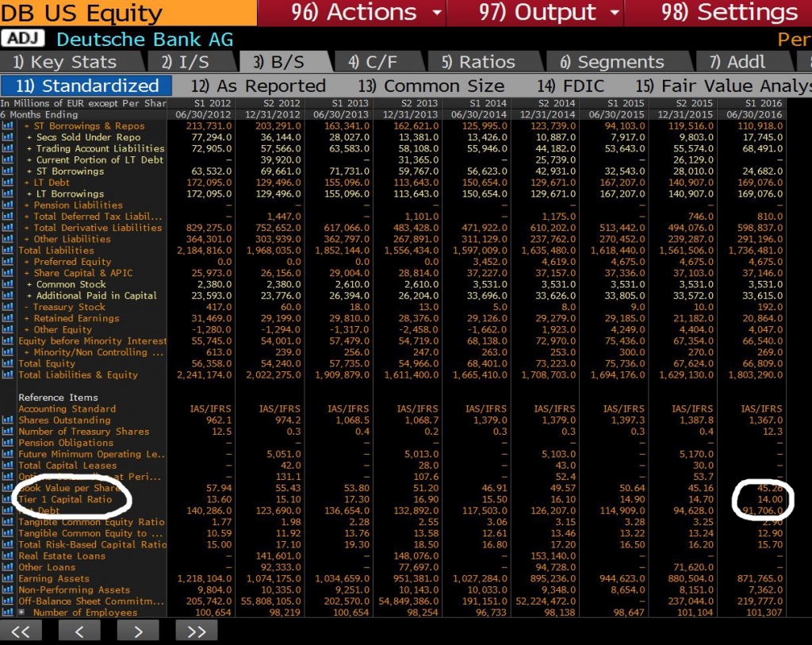
Task: Chart the Preferred Equity row
Action: tap(8, 262)
